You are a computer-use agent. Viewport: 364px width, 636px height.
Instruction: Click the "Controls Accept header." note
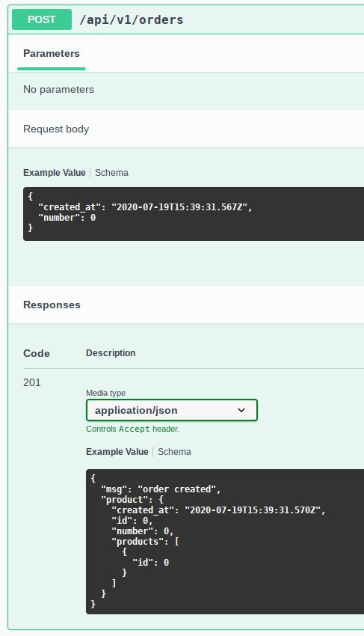tap(132, 429)
